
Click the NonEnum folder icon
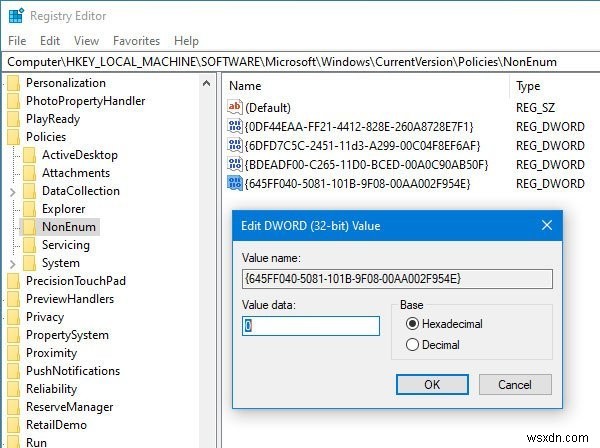tap(29, 227)
